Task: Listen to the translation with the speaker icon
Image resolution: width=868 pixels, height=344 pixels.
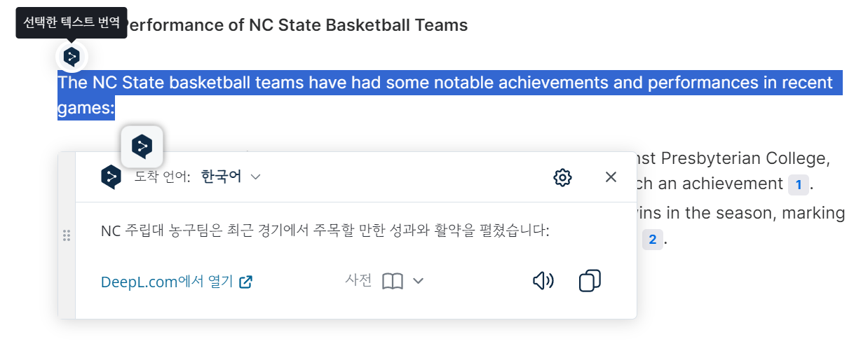Action: click(x=543, y=282)
